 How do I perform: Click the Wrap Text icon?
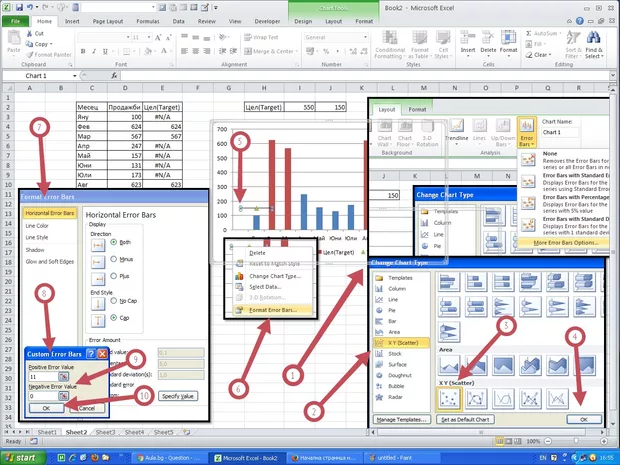click(x=248, y=38)
